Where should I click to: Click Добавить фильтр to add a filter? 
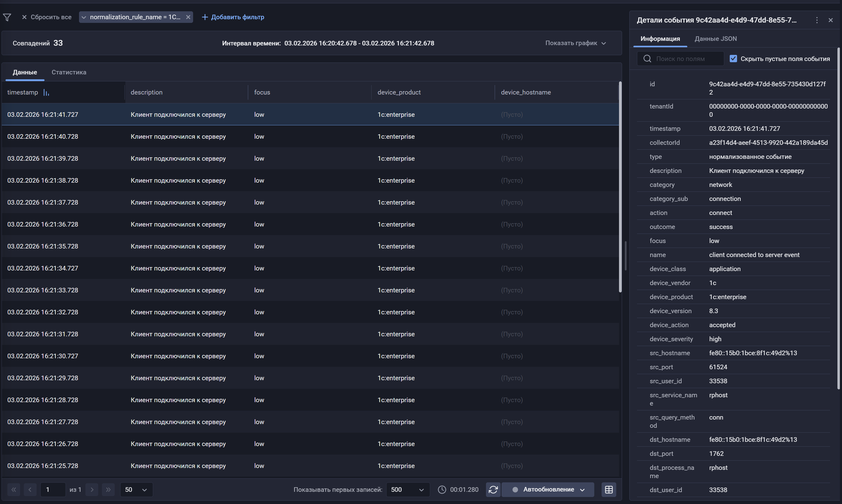click(233, 17)
